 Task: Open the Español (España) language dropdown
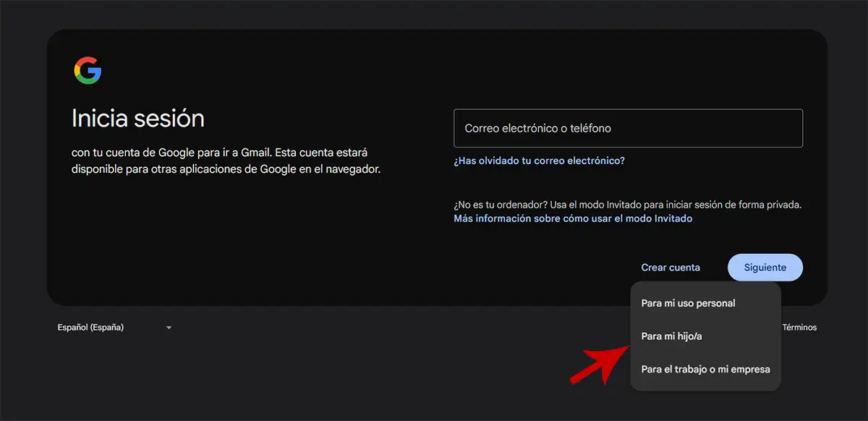[91, 328]
